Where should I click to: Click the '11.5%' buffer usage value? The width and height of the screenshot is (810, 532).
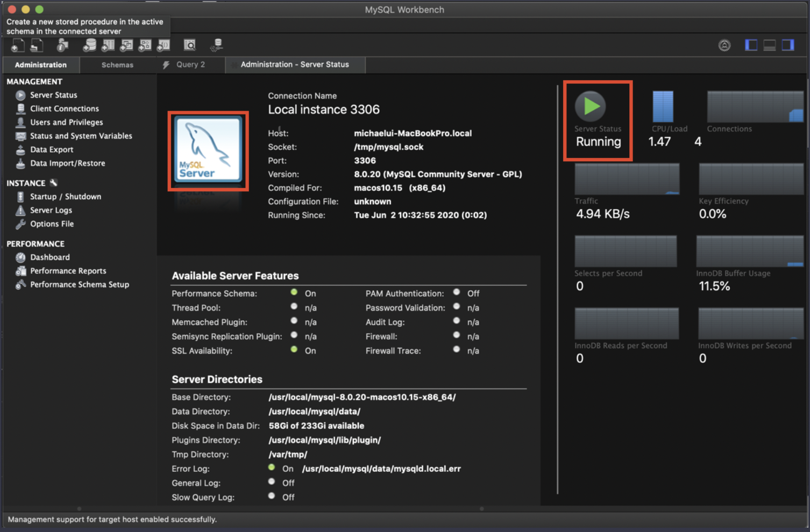[714, 286]
